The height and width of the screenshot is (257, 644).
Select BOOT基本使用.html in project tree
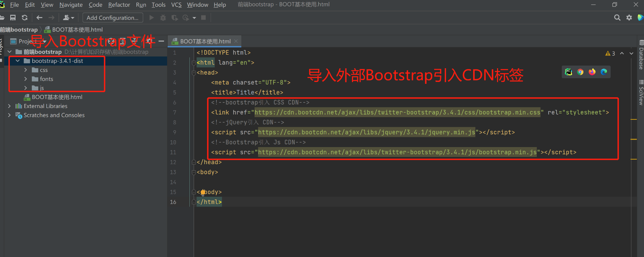pos(53,97)
